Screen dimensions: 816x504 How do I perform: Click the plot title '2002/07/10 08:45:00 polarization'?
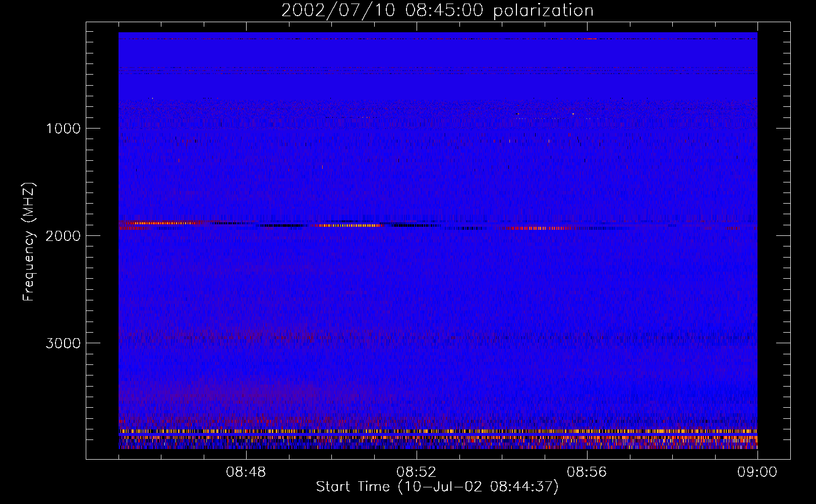pyautogui.click(x=437, y=11)
